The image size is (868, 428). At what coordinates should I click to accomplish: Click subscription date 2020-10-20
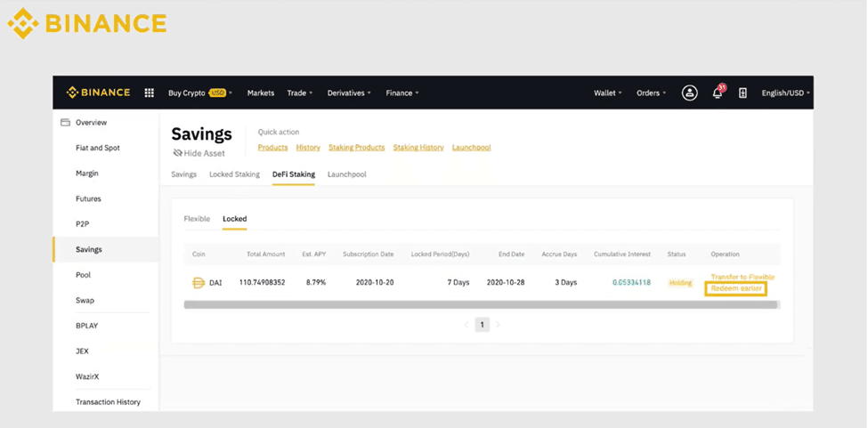pos(375,283)
